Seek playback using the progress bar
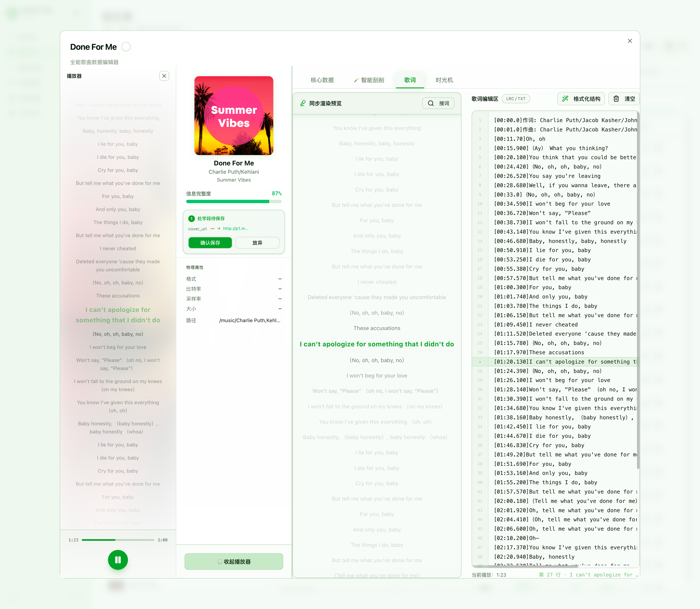Screen dimensions: 700x609 point(118,540)
